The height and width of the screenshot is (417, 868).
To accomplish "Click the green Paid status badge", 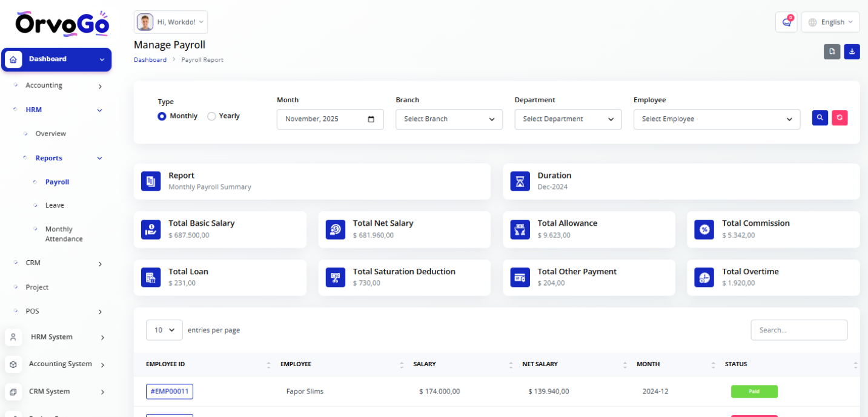I will pyautogui.click(x=754, y=392).
